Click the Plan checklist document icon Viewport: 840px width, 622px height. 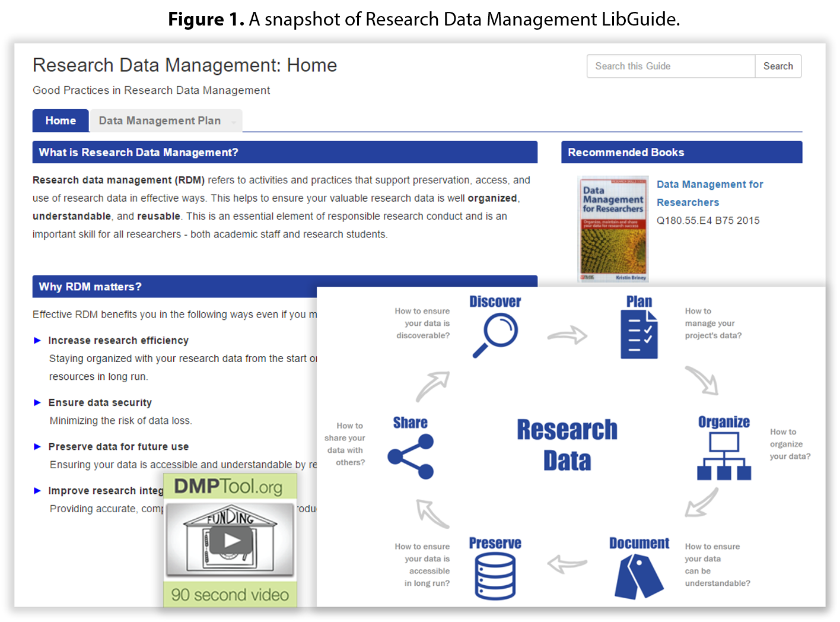pyautogui.click(x=639, y=335)
